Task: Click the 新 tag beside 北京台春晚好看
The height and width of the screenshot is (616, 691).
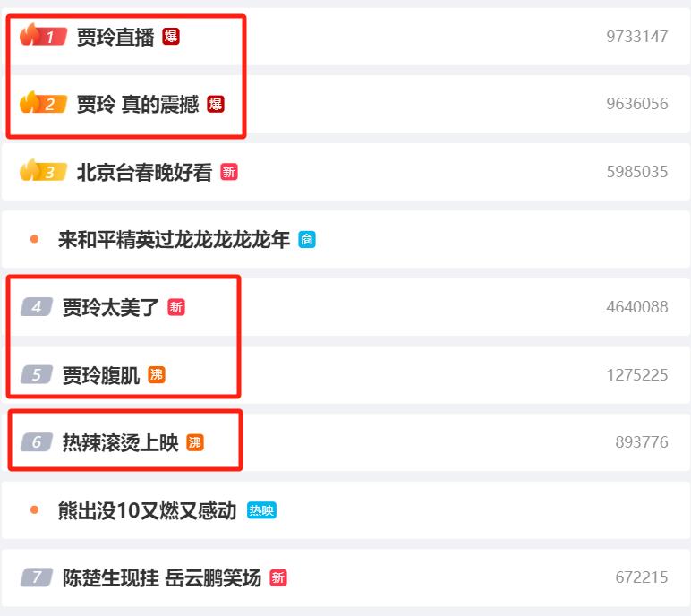Action: coord(229,172)
